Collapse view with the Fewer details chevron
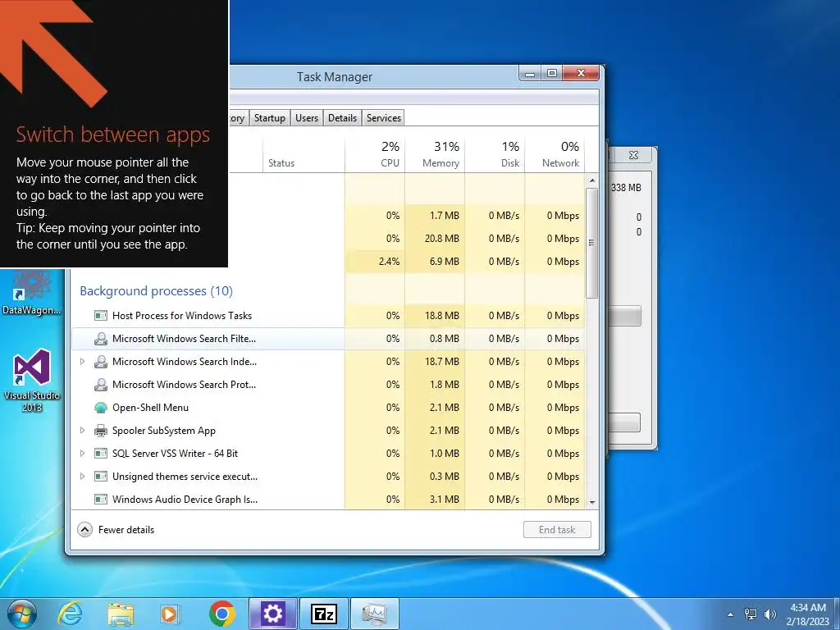Image resolution: width=840 pixels, height=630 pixels. (x=84, y=530)
